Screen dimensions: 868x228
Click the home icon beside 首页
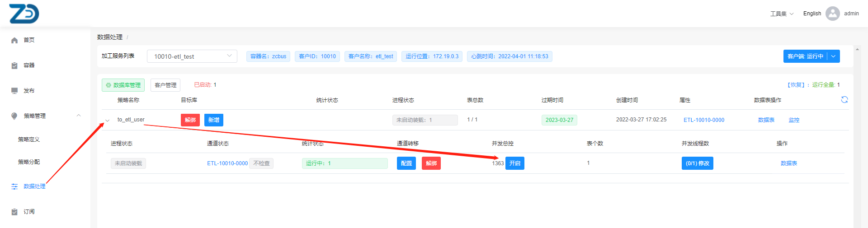(14, 40)
